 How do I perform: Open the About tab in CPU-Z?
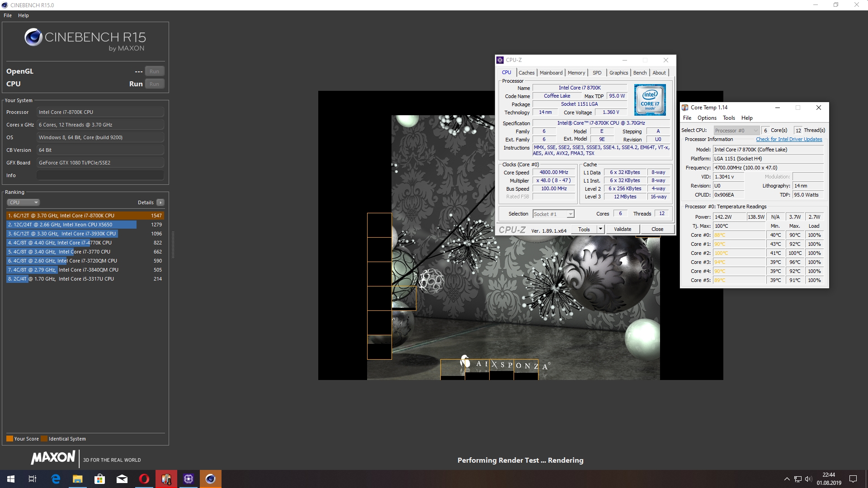click(x=659, y=73)
